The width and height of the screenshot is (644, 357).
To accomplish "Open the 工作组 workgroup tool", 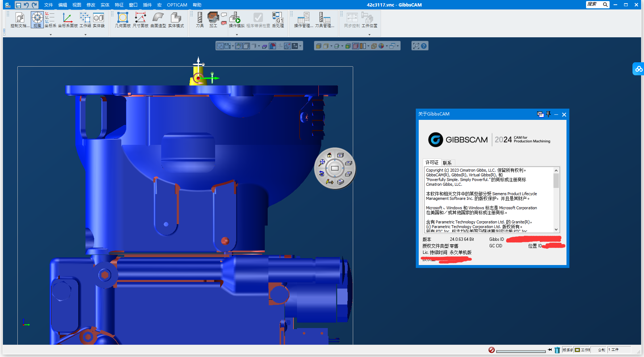I will tap(85, 20).
